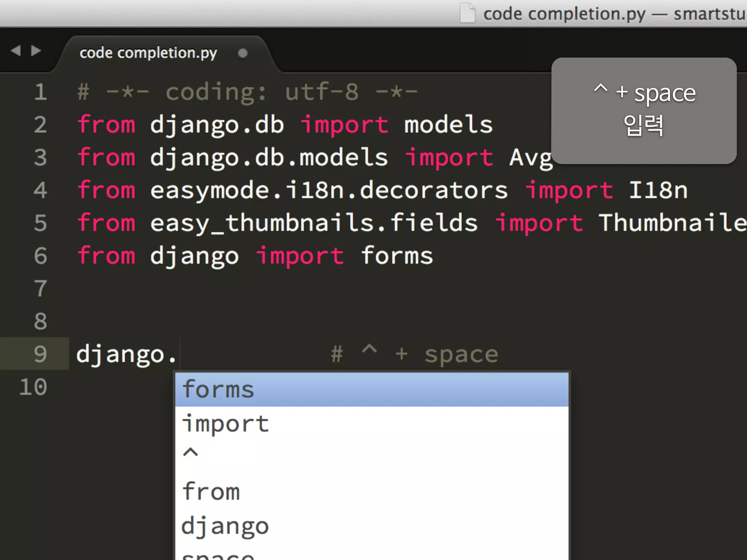
Task: Click line number 8 in gutter
Action: (x=40, y=322)
